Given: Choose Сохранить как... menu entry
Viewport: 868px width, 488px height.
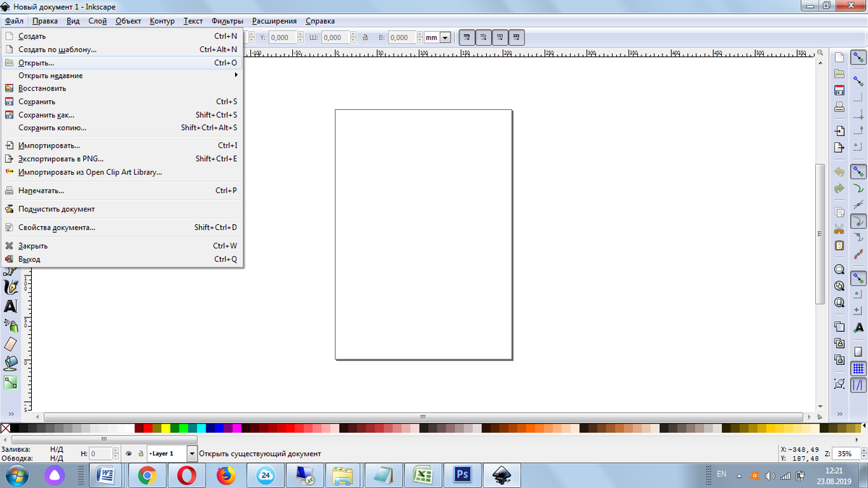Looking at the screenshot, I should [122, 115].
